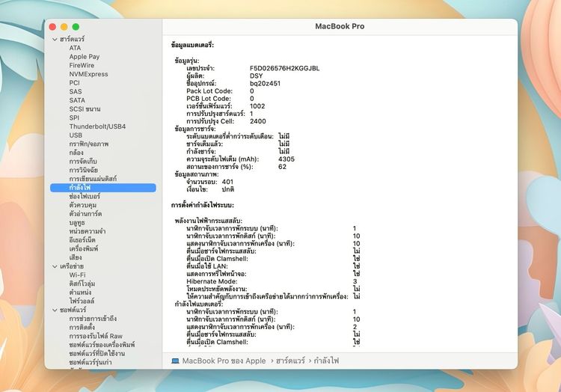Screen dimensions: 561x392
Task: Open the FireWire hardware entry
Action: pyautogui.click(x=82, y=65)
